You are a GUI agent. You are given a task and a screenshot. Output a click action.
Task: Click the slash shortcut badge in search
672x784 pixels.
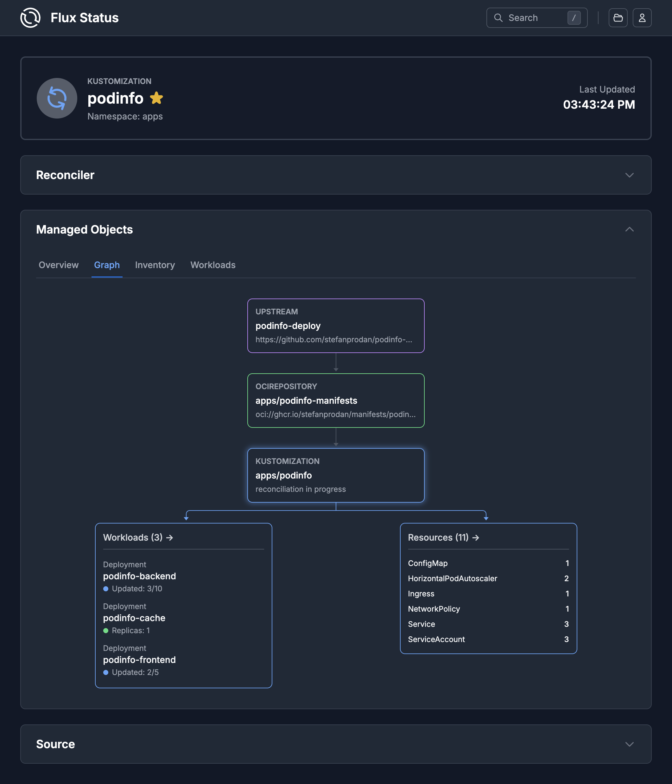pos(574,17)
